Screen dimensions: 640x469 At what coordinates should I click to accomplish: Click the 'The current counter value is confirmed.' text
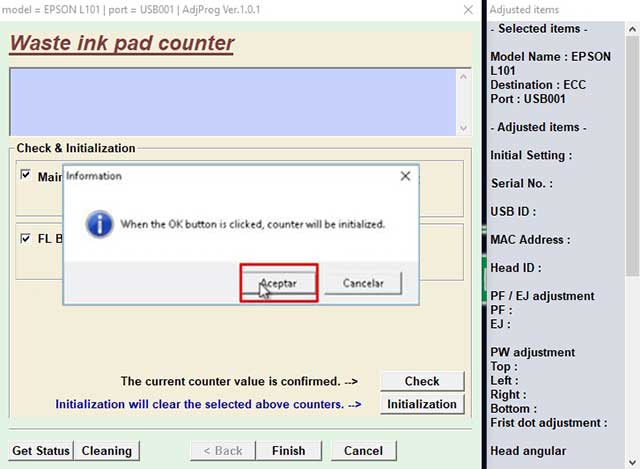231,381
